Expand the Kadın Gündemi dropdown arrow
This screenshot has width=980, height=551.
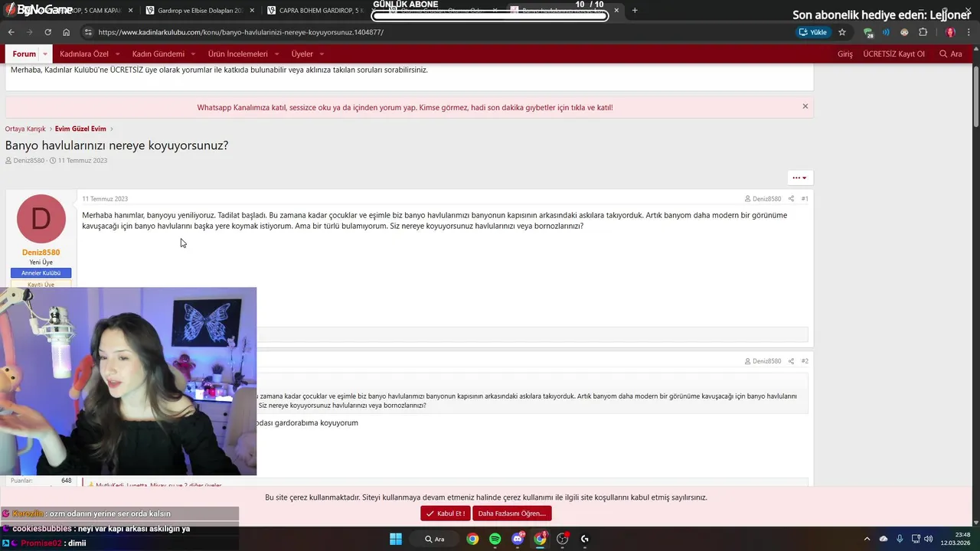pyautogui.click(x=193, y=54)
